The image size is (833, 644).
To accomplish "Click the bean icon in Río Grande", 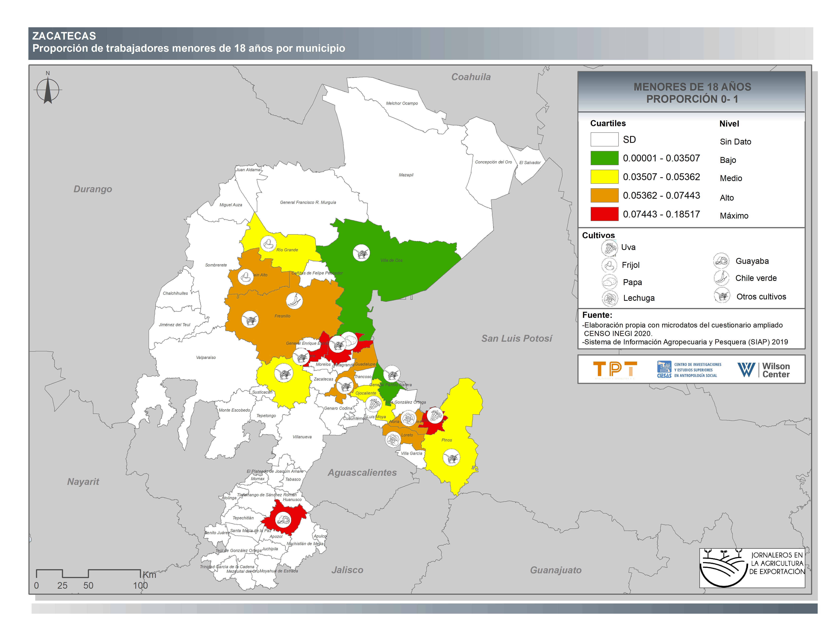I will (268, 243).
